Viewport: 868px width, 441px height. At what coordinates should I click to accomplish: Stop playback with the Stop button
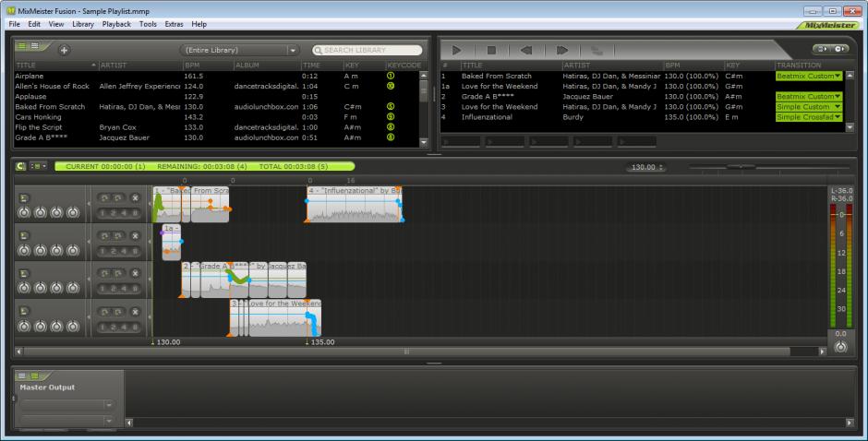[491, 51]
